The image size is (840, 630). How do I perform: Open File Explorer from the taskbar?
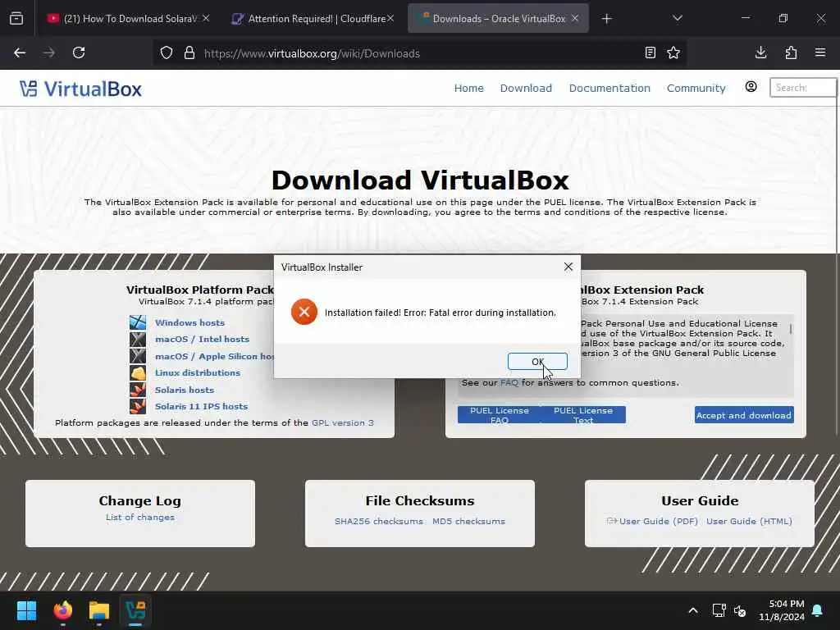99,610
